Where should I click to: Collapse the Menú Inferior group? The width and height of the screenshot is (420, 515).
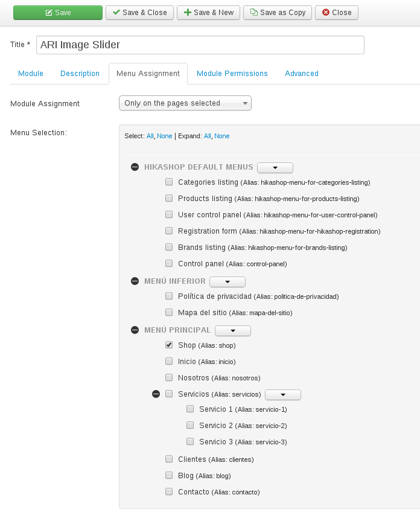[135, 281]
